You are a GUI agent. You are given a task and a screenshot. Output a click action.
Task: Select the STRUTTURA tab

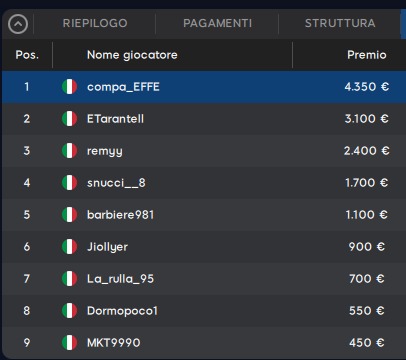tap(340, 23)
